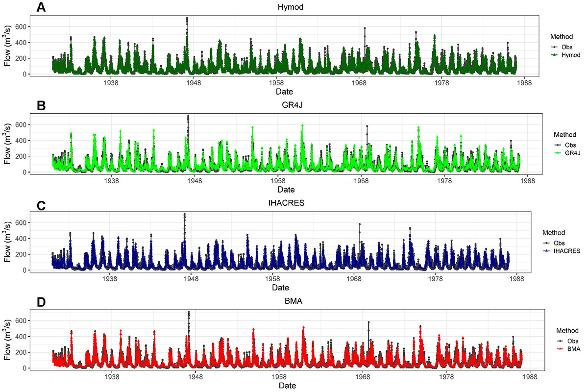Click the Obs legend marker in IHACRES panel
588x392 pixels.
point(547,242)
